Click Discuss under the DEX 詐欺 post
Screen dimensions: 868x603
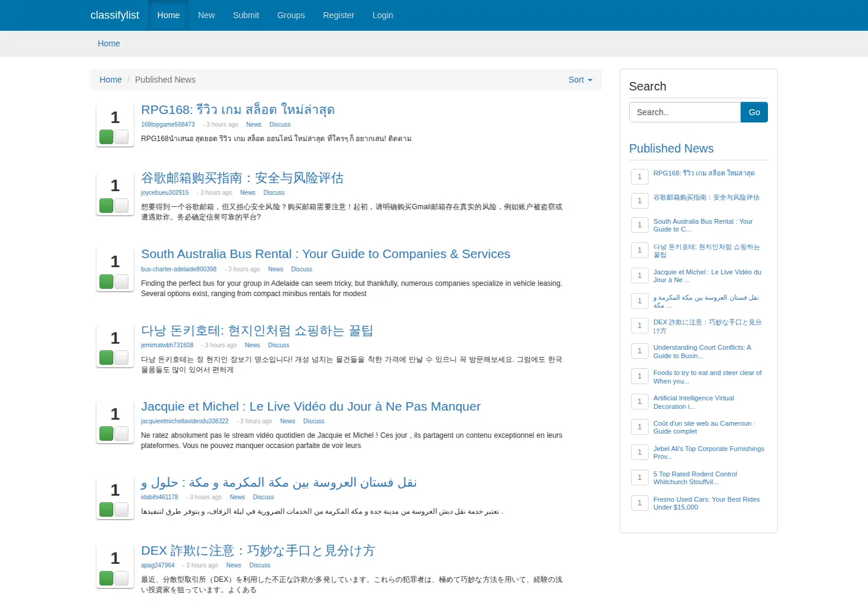[x=260, y=566]
